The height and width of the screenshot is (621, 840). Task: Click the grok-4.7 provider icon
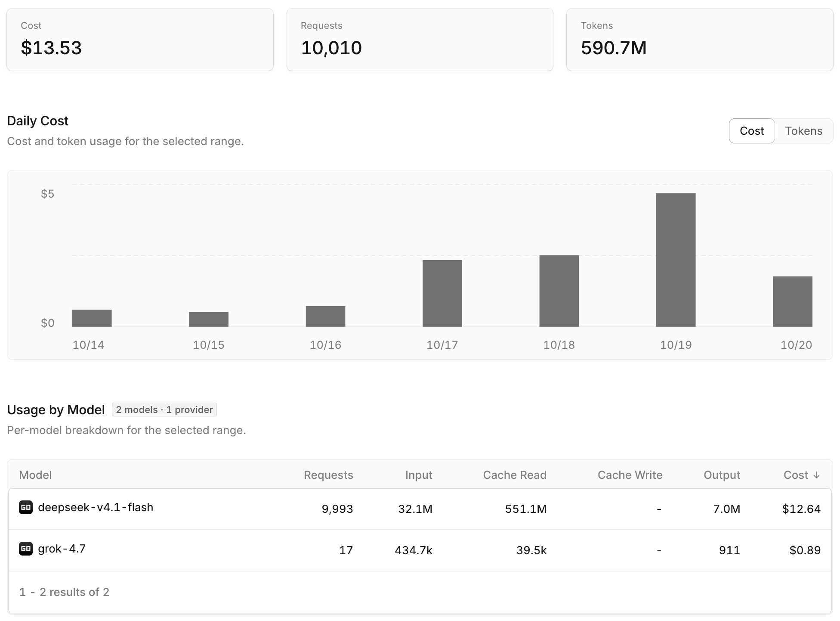click(26, 549)
